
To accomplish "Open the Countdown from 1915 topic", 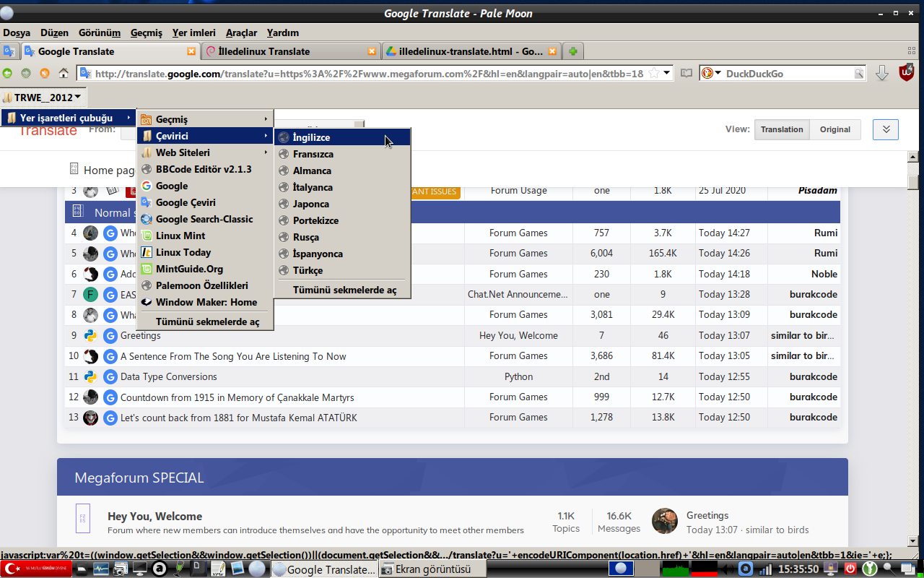I will [237, 397].
